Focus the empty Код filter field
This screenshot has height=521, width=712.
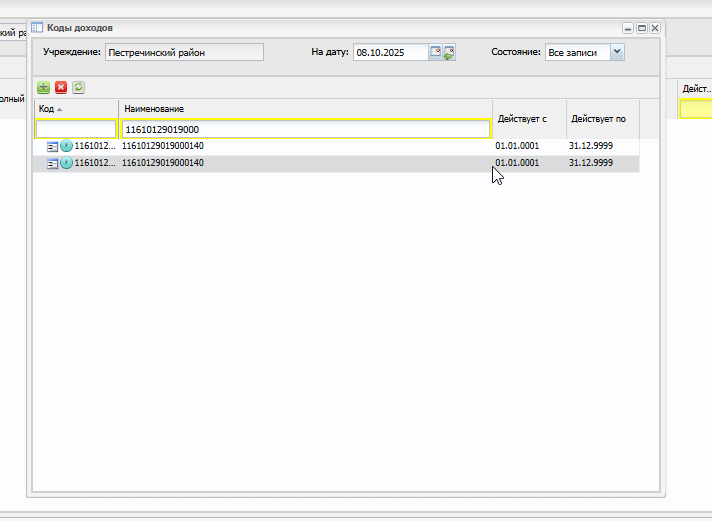[76, 129]
